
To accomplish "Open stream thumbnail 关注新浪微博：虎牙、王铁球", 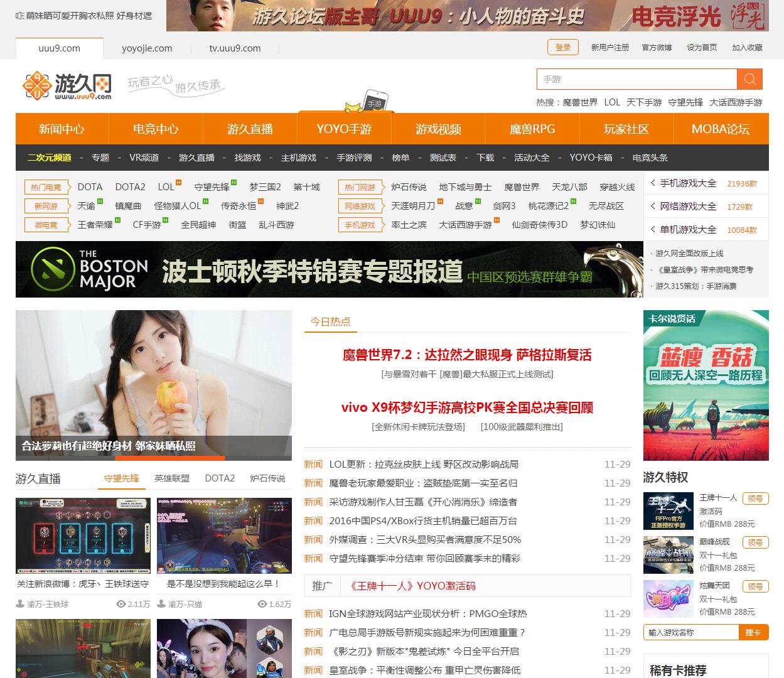I will [x=83, y=535].
